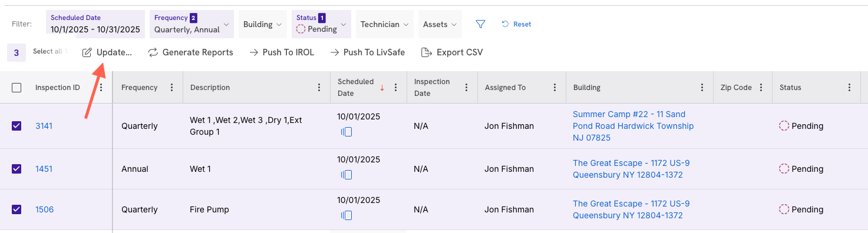The image size is (868, 233).
Task: Sort by the Inspection ID column header
Action: pyautogui.click(x=58, y=88)
